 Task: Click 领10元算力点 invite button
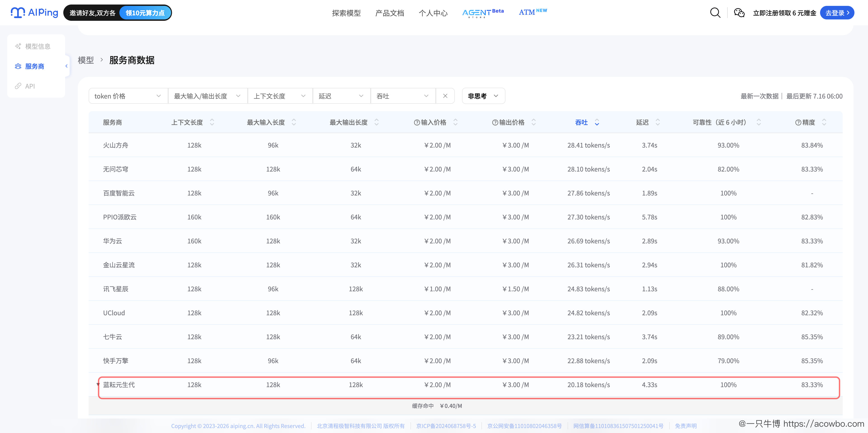(x=145, y=13)
